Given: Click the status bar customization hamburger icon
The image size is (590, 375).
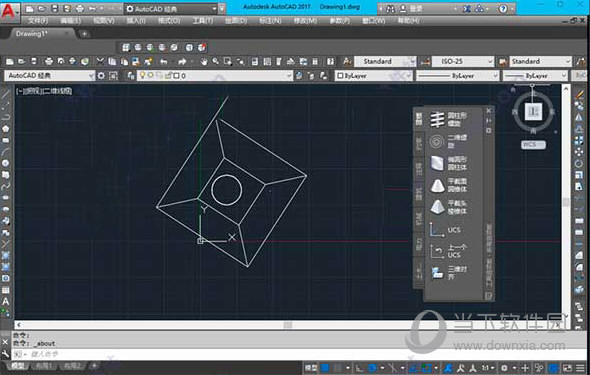Looking at the screenshot, I should click(x=581, y=368).
